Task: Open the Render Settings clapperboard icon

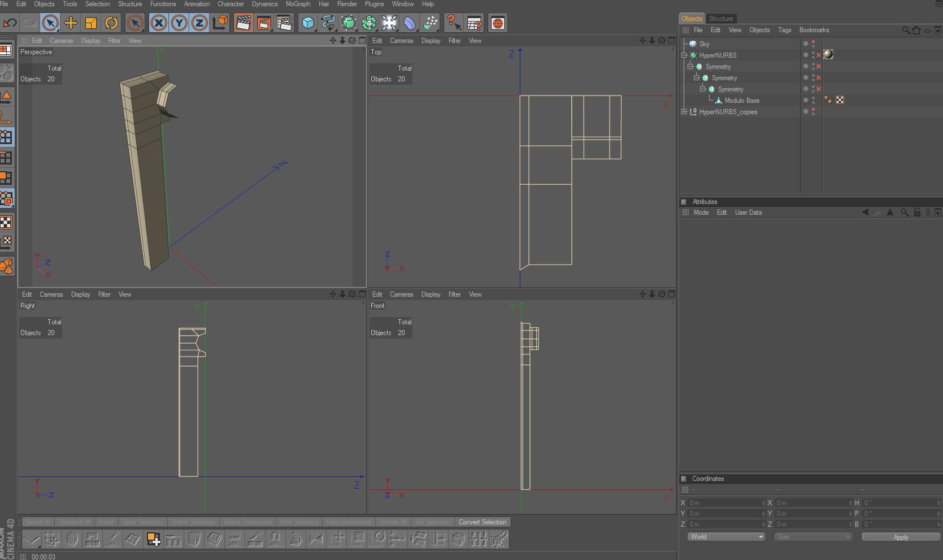Action: (284, 23)
